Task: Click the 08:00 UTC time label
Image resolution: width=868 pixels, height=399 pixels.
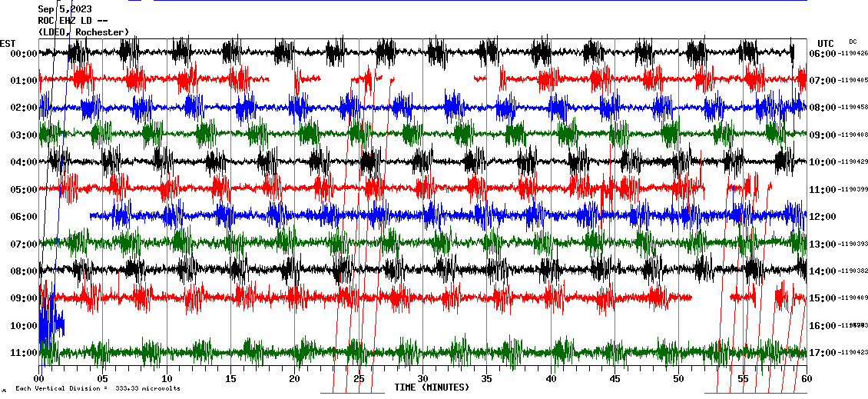Action: coord(823,108)
